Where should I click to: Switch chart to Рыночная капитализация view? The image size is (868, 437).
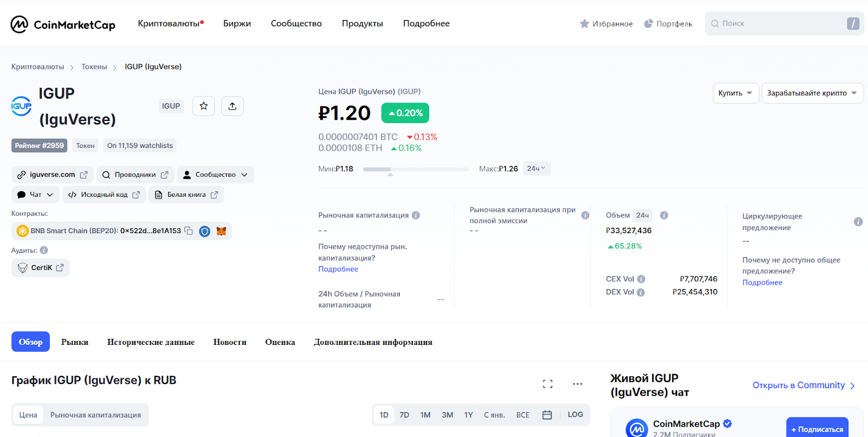click(x=95, y=415)
